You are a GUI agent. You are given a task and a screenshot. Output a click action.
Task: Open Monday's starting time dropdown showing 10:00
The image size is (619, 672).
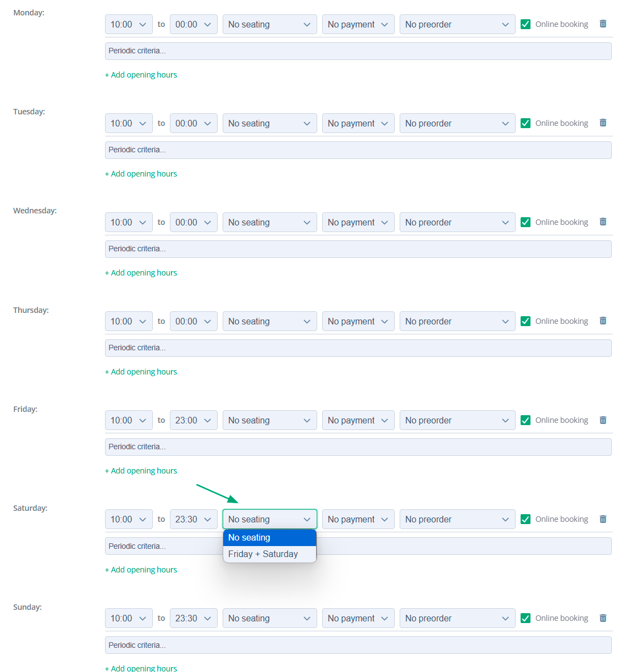pos(129,24)
